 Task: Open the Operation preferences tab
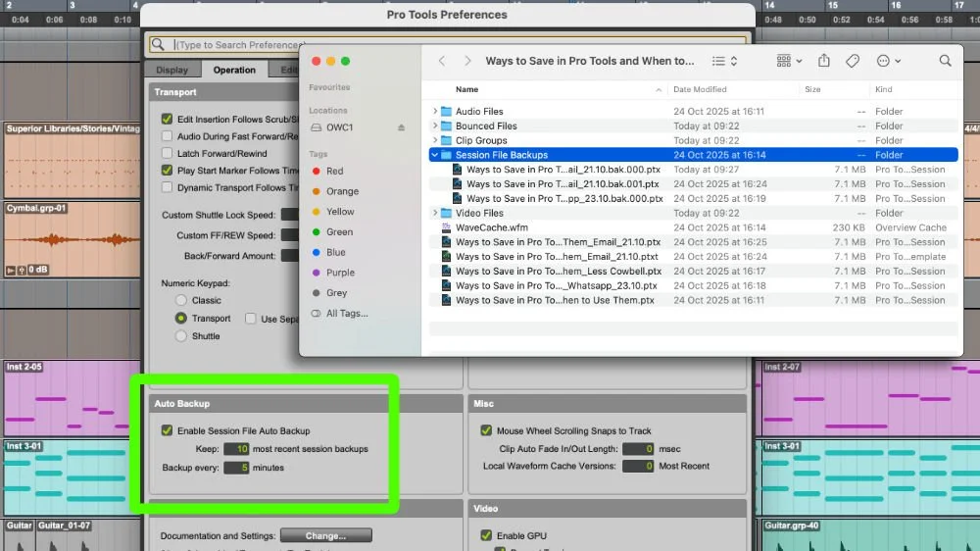234,70
